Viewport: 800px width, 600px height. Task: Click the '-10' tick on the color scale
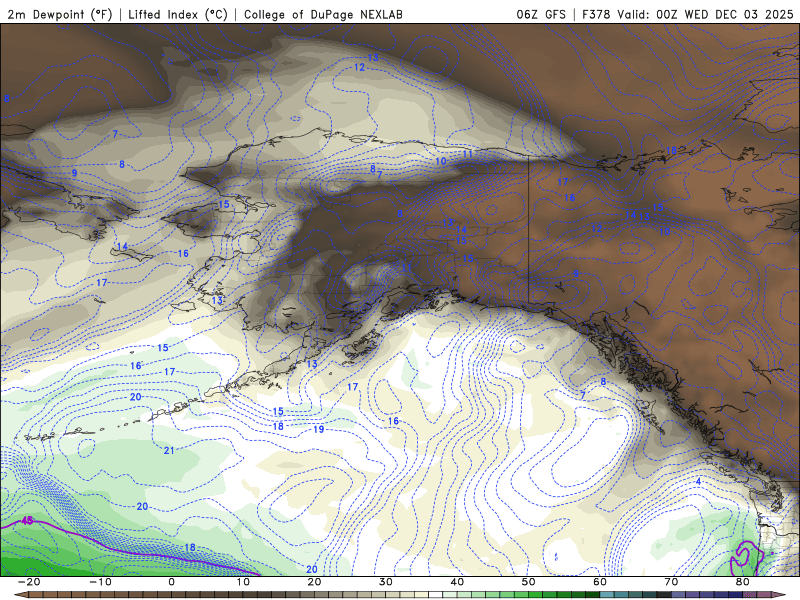[x=100, y=582]
